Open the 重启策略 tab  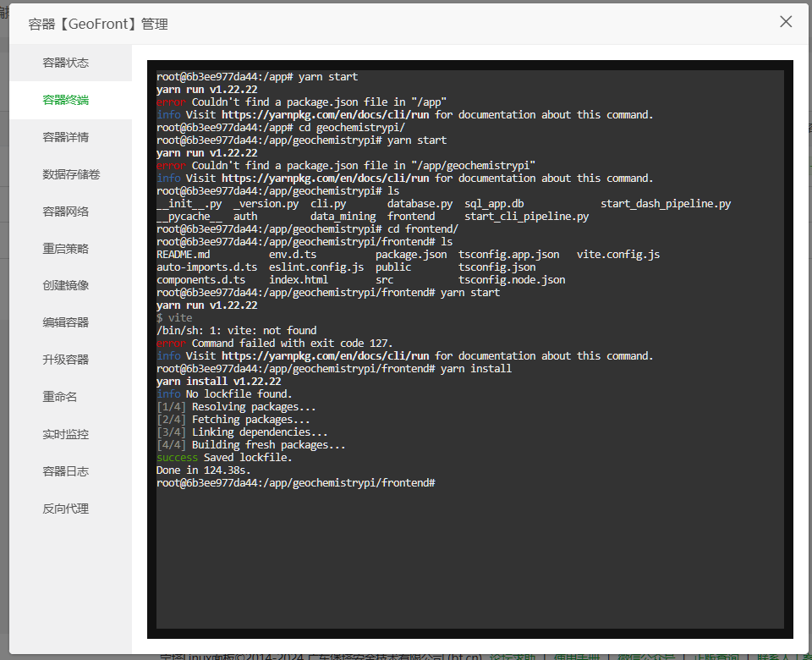click(70, 249)
